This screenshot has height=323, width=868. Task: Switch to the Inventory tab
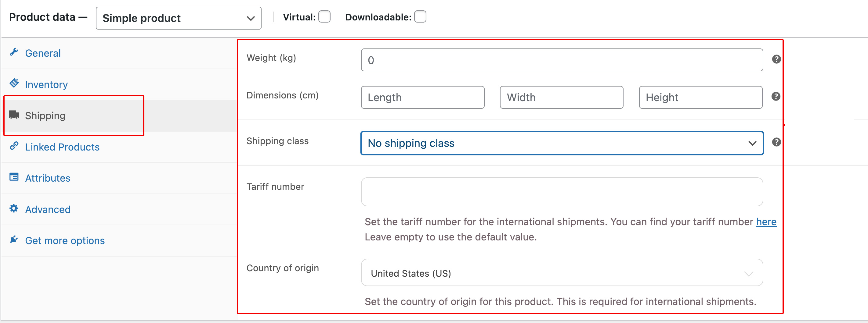coord(46,84)
